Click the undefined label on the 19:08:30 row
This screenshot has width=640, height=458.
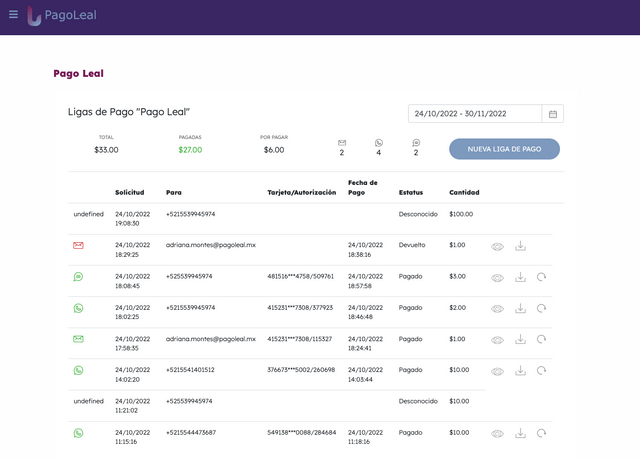point(89,214)
